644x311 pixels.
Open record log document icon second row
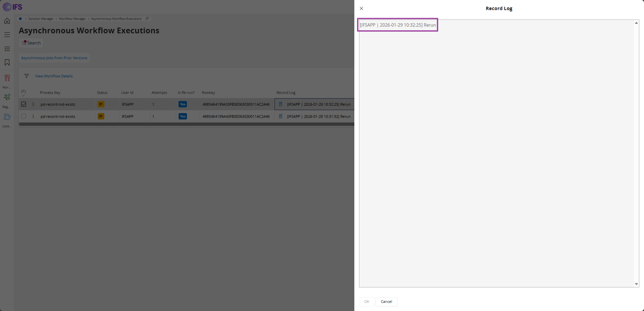(x=281, y=116)
